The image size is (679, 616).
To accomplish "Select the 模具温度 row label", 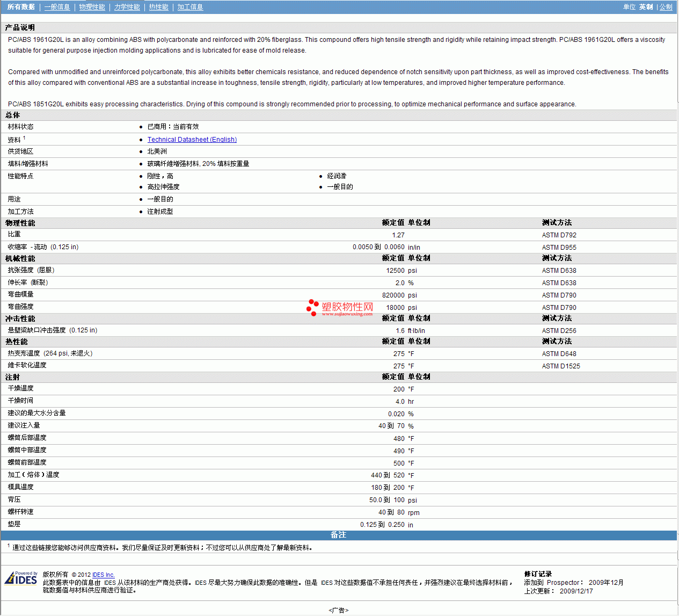I will coord(20,487).
